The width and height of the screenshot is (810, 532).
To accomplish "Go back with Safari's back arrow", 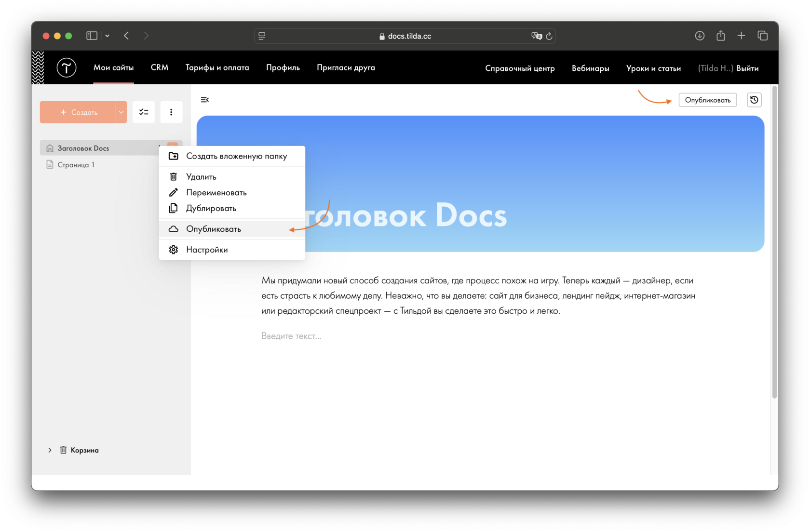I will [x=126, y=36].
